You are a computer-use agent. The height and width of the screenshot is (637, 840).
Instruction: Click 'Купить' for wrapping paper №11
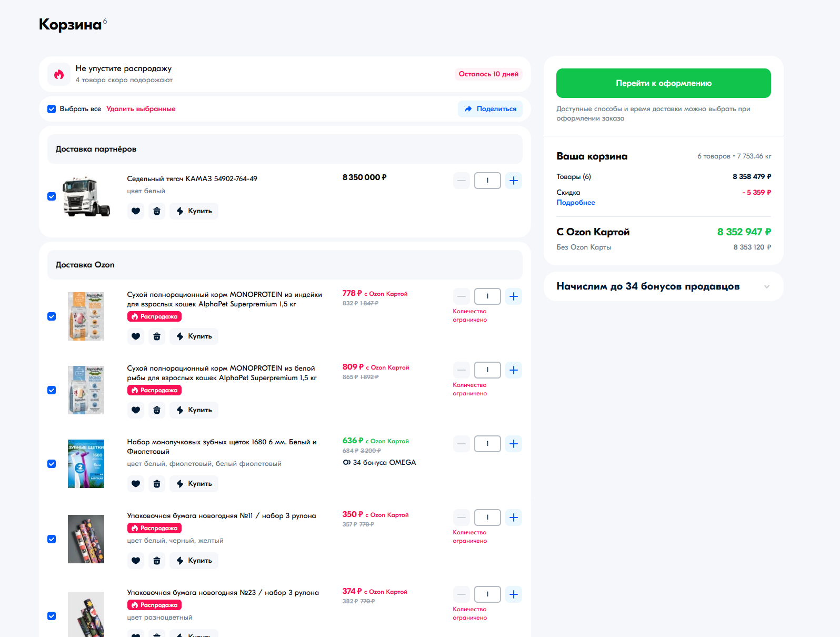[x=194, y=561]
